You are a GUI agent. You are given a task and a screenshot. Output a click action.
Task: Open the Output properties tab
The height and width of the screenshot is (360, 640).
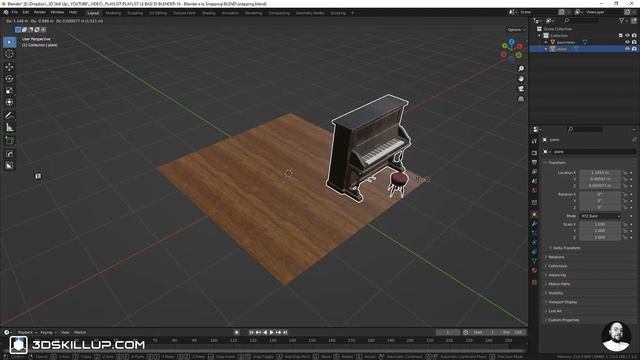point(534,162)
